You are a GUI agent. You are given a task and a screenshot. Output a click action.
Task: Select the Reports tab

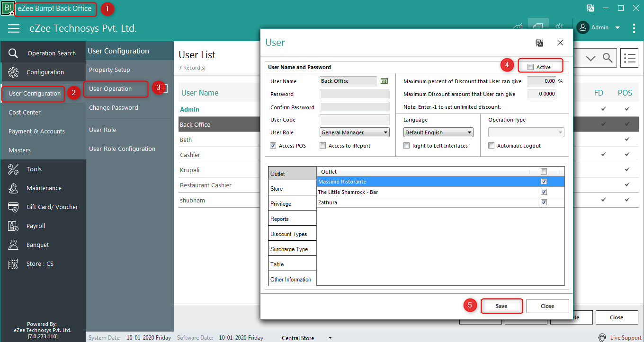(292, 219)
